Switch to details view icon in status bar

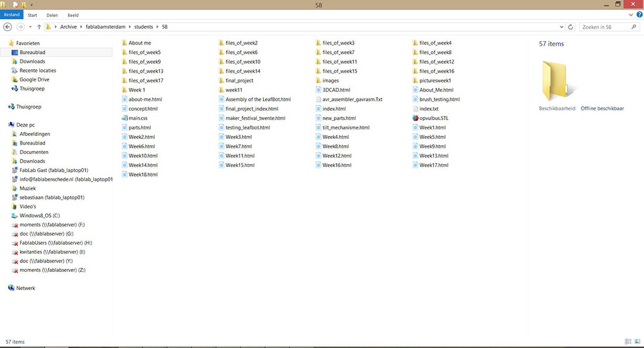click(628, 342)
